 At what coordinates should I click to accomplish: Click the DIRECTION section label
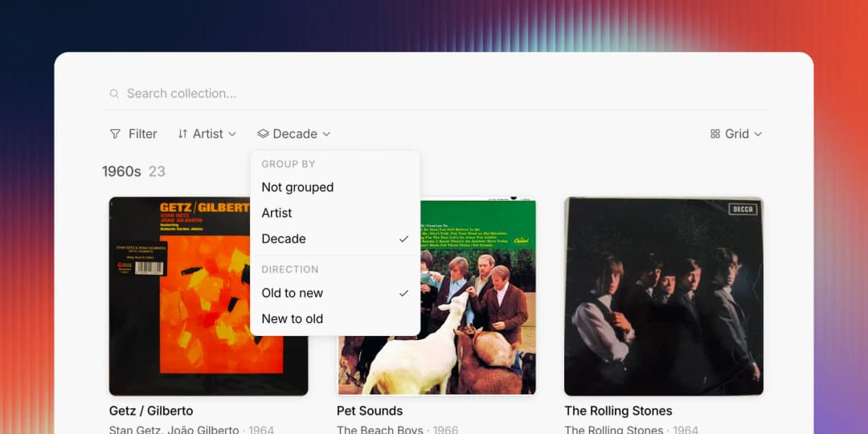(x=290, y=269)
